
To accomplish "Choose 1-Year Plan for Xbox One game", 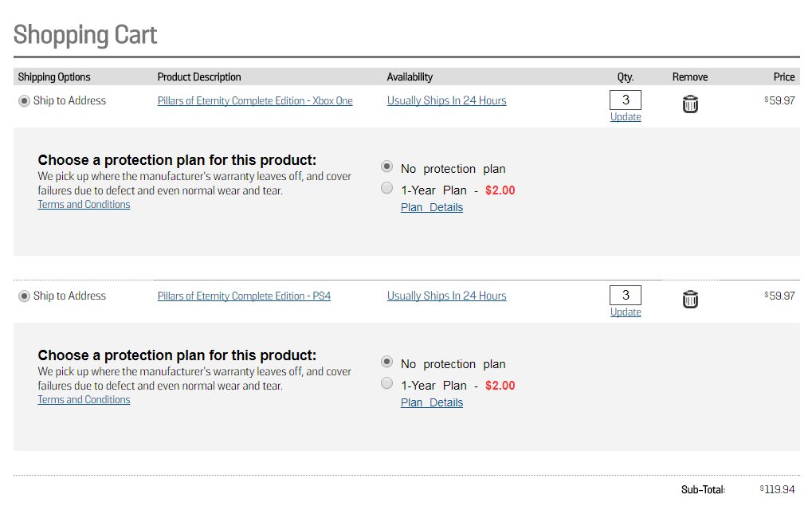I will tap(386, 188).
